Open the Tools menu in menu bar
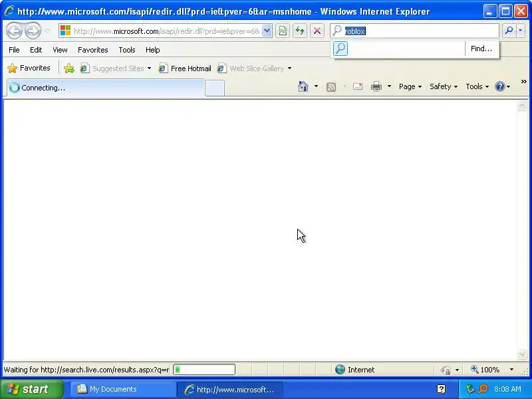The height and width of the screenshot is (399, 532). [127, 50]
